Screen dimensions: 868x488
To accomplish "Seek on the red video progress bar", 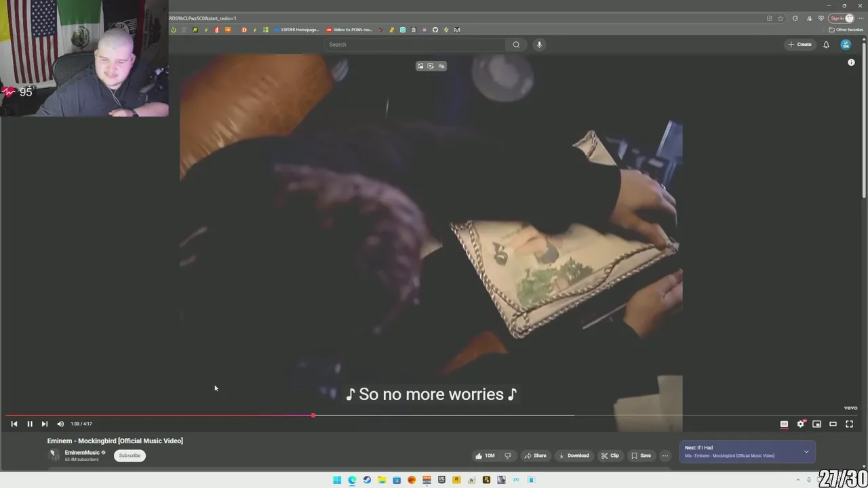I will pyautogui.click(x=159, y=415).
